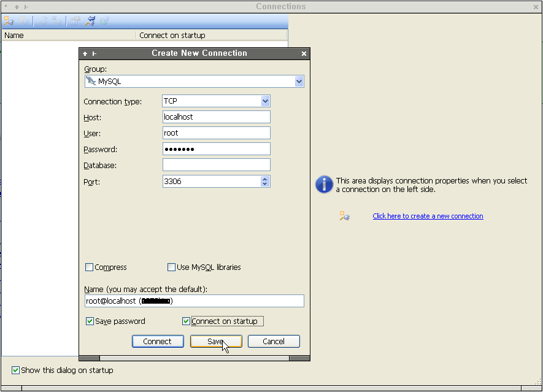
Task: Click the Connect on startup column header
Action: (x=212, y=36)
